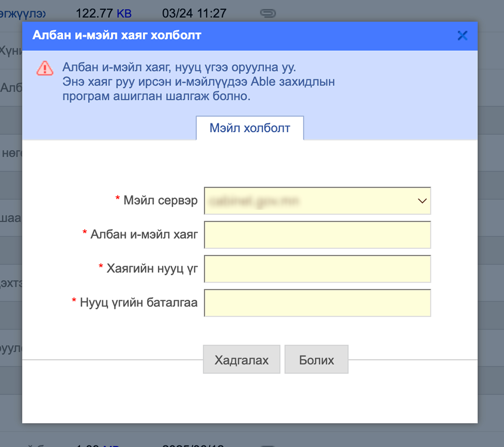Focus the Албан и-мэйл хаяг input field

coord(317,235)
